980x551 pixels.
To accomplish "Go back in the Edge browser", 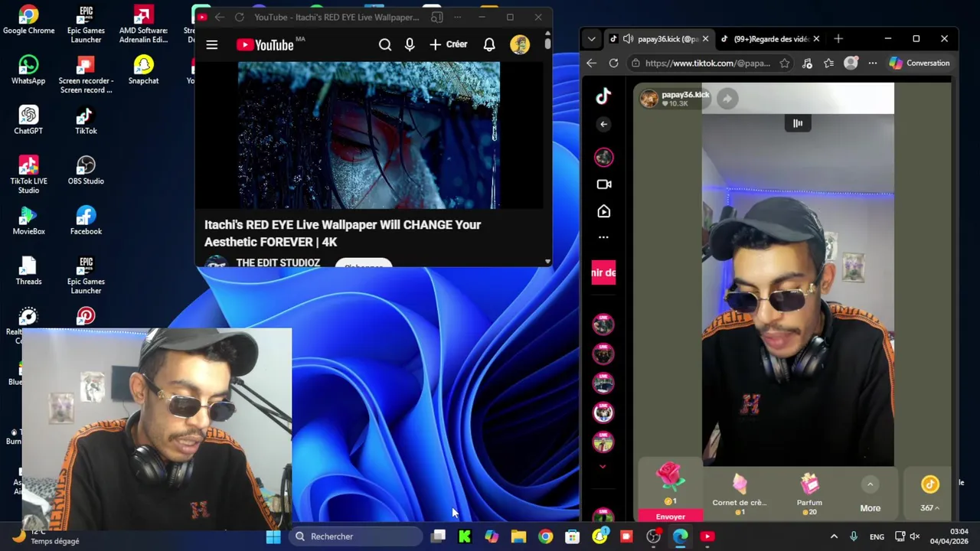I will click(x=591, y=64).
